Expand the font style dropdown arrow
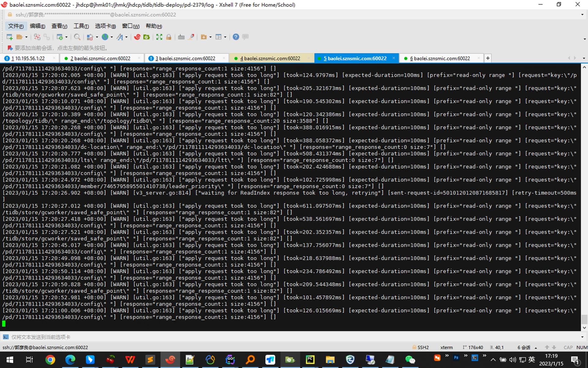This screenshot has width=588, height=368. (x=126, y=37)
